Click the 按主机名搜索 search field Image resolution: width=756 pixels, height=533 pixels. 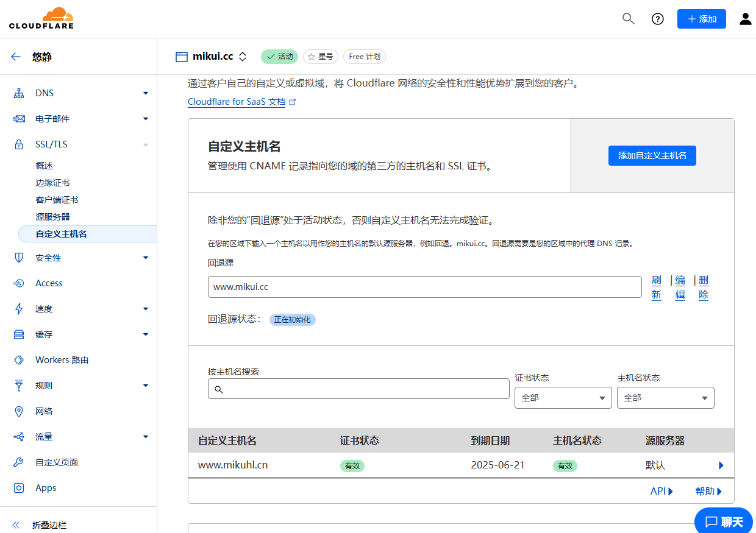[x=358, y=389]
